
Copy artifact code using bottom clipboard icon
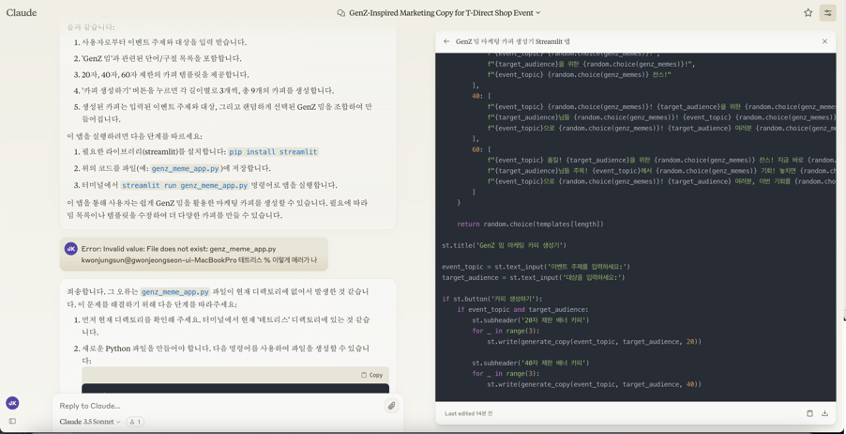click(809, 413)
